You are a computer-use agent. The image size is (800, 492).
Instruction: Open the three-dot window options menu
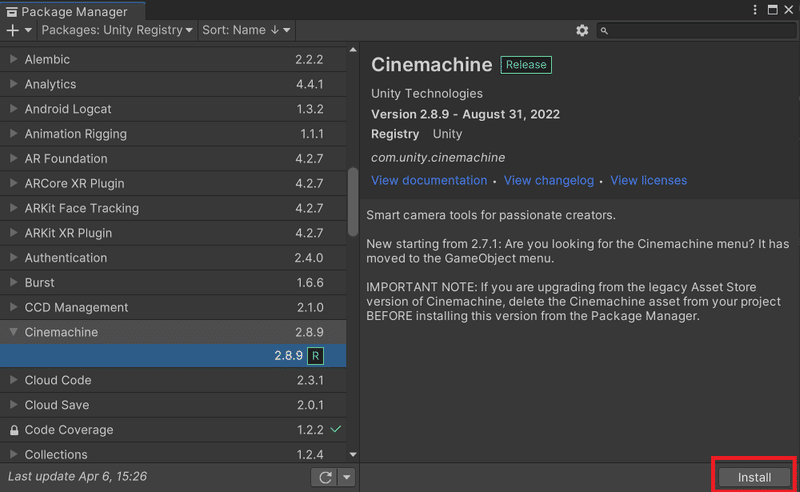click(755, 10)
